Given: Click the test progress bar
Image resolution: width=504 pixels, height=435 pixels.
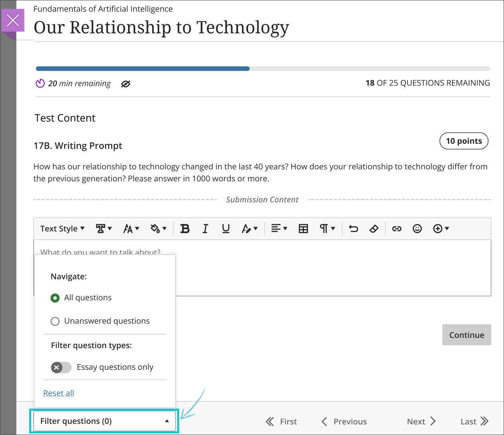Looking at the screenshot, I should pos(262,68).
